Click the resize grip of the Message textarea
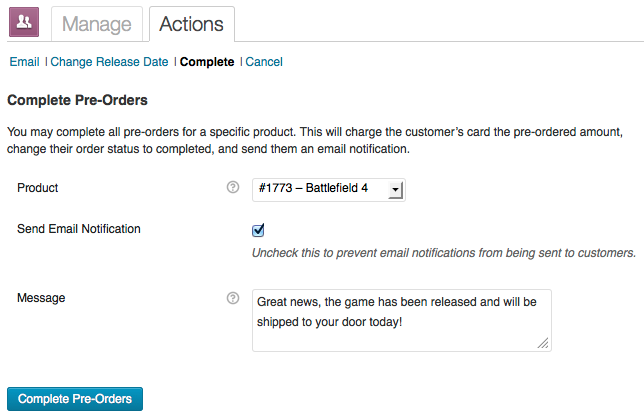 tap(543, 343)
